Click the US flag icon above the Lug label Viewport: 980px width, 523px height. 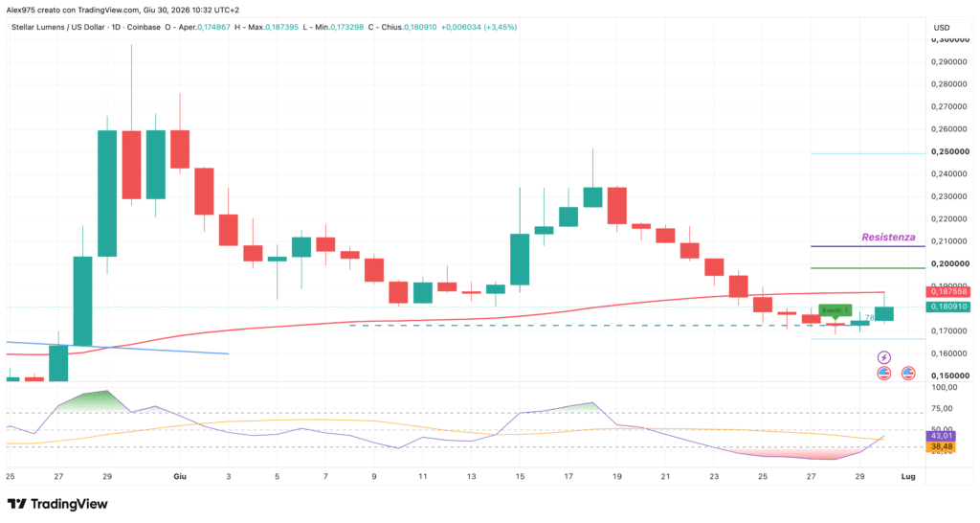click(x=908, y=374)
